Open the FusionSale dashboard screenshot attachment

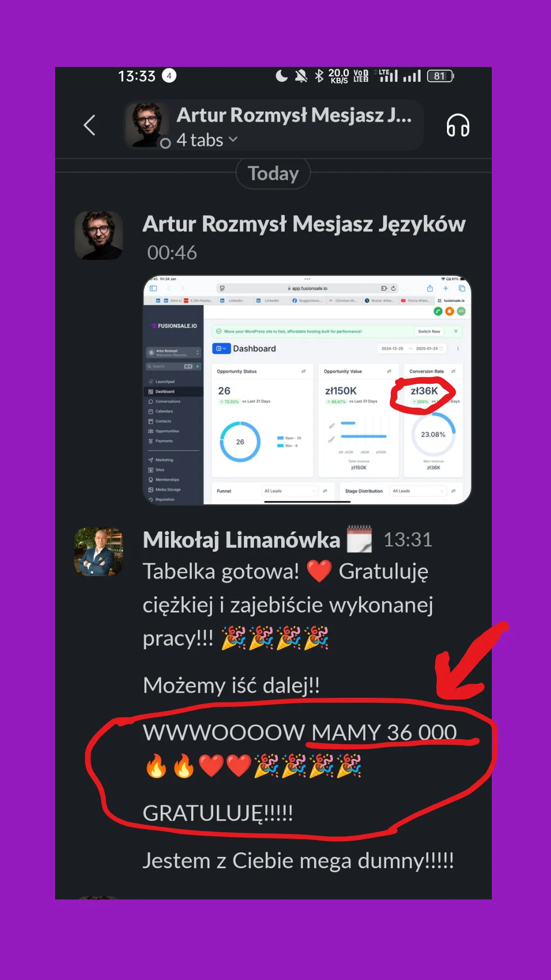(x=307, y=390)
